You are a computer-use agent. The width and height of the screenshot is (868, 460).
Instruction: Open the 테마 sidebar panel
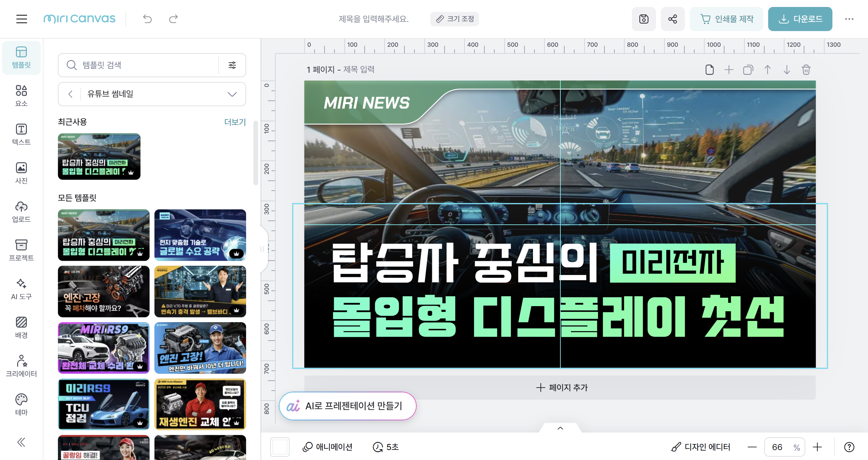coord(21,405)
